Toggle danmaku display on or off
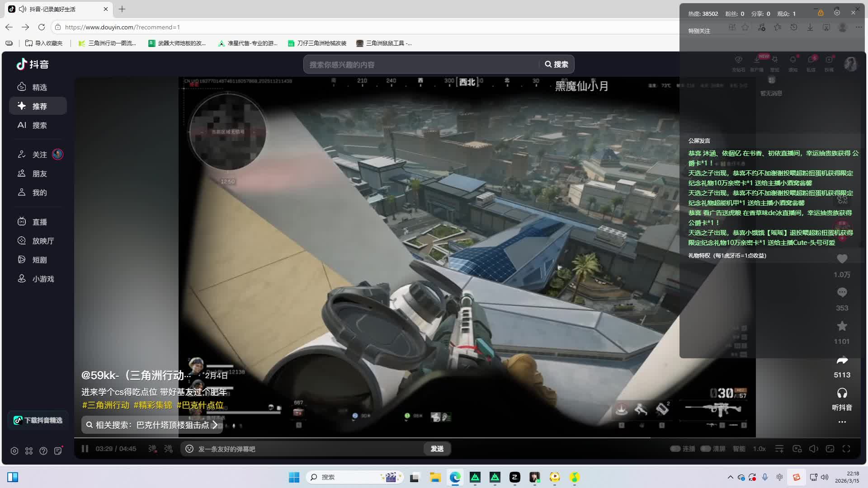 tap(152, 449)
